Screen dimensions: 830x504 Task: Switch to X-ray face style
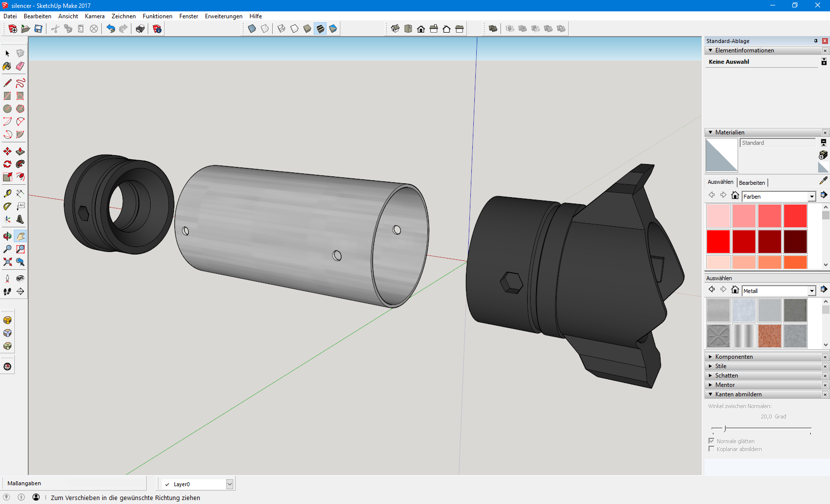click(x=252, y=29)
